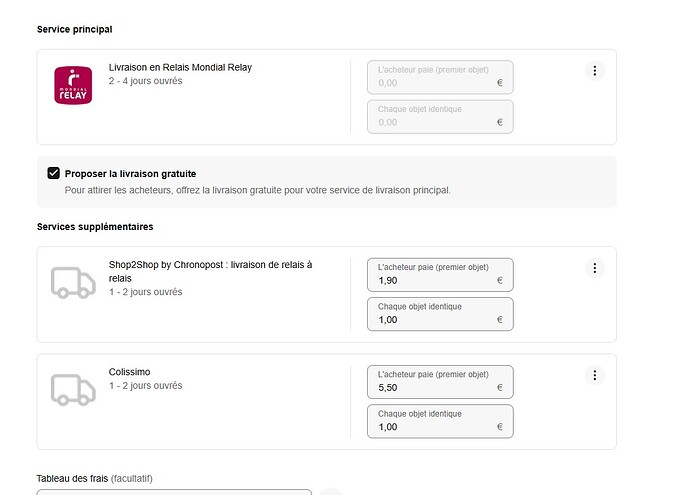Open three-dot menu for Shop2Shop by Chronopost
Viewport: 690px width, 495px height.
tap(595, 268)
